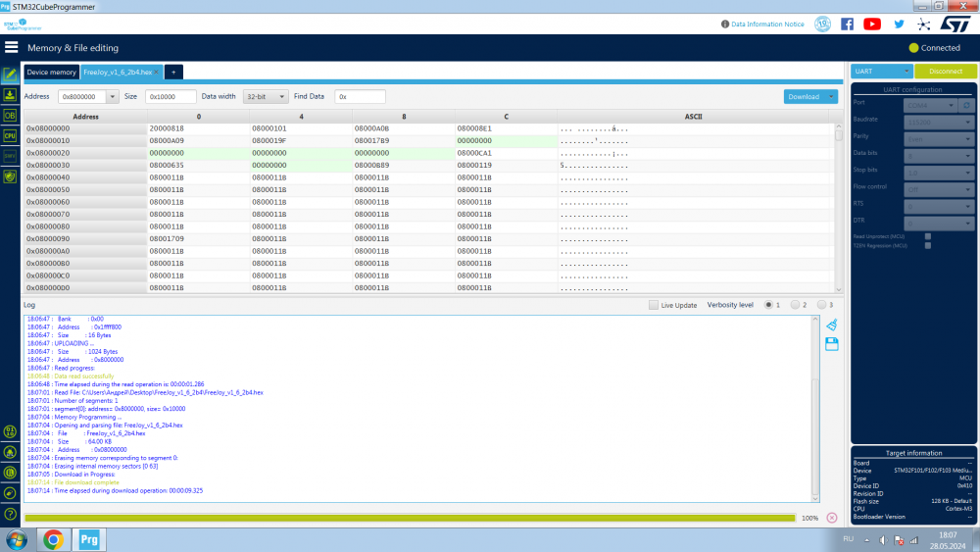
Task: Select verbosity level 3
Action: point(821,305)
